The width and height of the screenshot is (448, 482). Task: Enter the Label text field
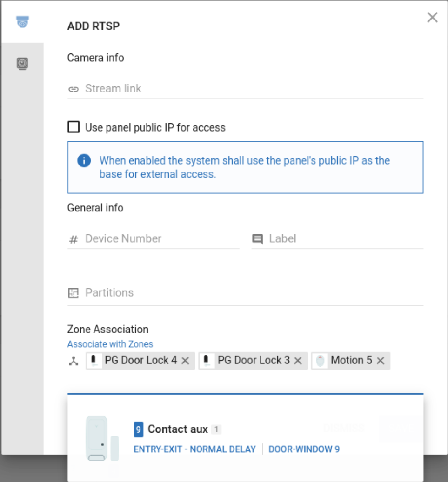click(344, 239)
